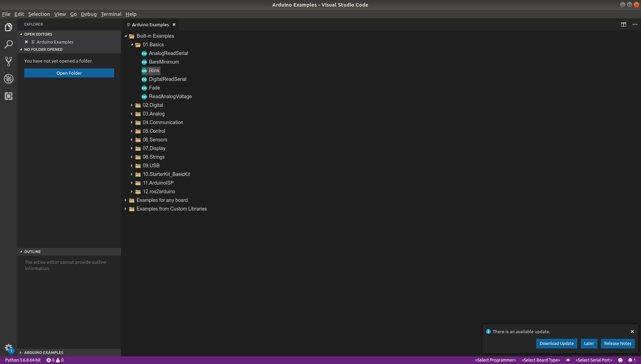
Task: Open the Manage gear menu
Action: 9,348
